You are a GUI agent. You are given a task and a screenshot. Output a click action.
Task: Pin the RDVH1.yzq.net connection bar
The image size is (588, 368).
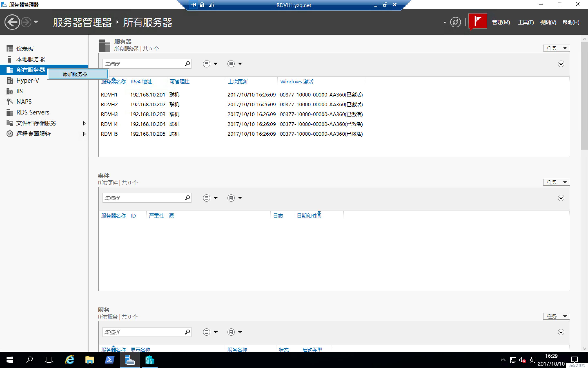coord(194,5)
